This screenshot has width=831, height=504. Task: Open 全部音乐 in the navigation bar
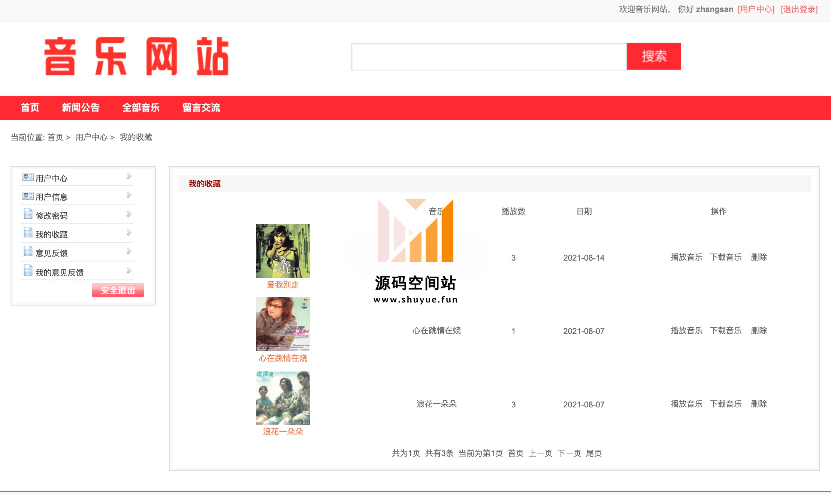point(141,108)
